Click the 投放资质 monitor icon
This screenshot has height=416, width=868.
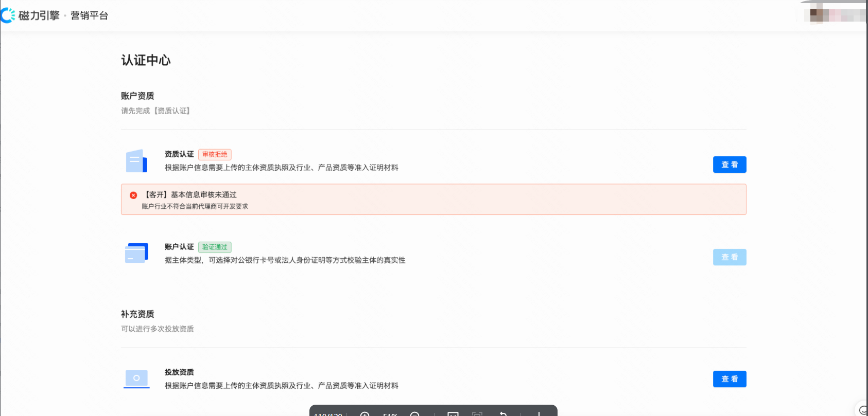coord(136,379)
